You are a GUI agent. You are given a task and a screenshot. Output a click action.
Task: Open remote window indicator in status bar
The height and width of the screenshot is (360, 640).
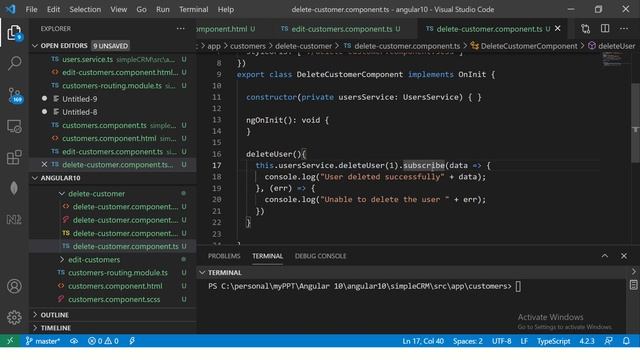coord(10,341)
